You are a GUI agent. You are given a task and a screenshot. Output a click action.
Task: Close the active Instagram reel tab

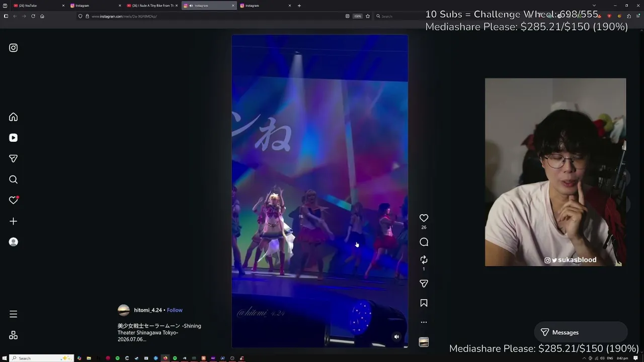coord(233,6)
